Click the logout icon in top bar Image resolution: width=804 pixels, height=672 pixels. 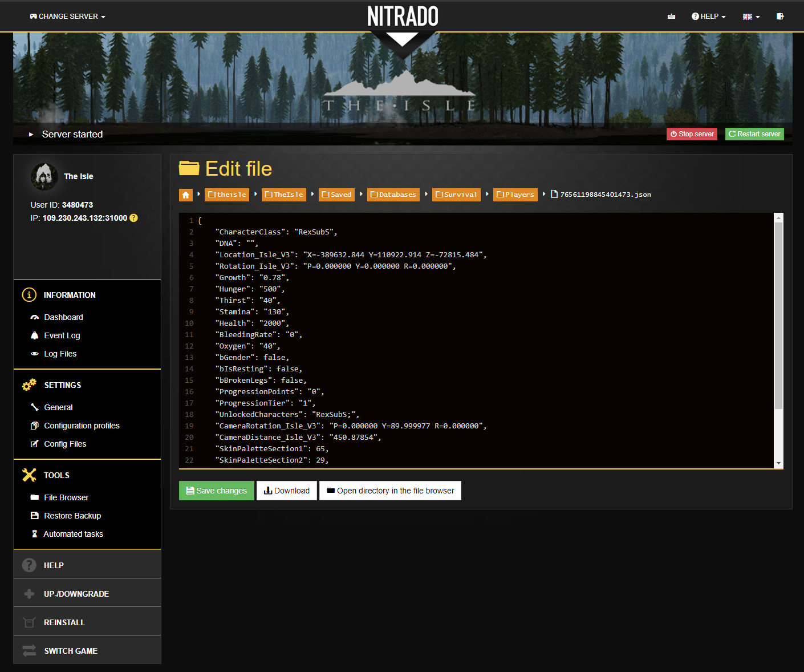pos(780,17)
